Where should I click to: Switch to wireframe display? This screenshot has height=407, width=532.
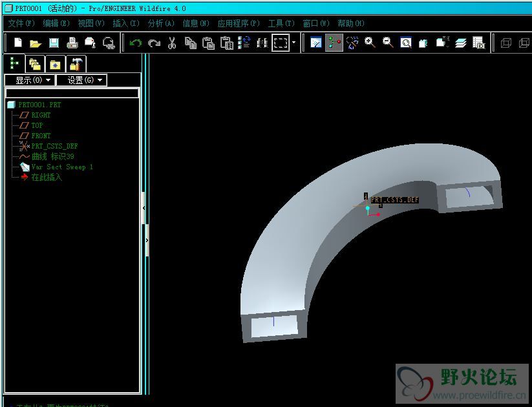click(505, 43)
